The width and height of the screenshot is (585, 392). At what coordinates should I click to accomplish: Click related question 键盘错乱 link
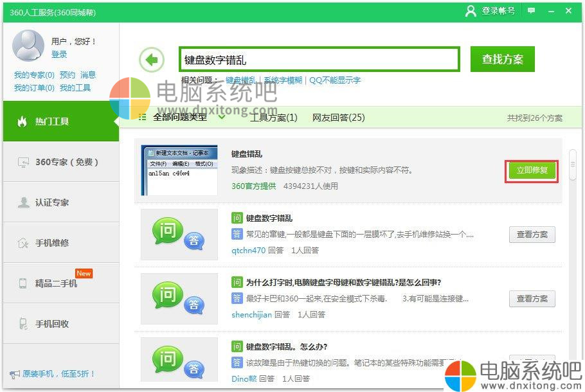click(241, 80)
